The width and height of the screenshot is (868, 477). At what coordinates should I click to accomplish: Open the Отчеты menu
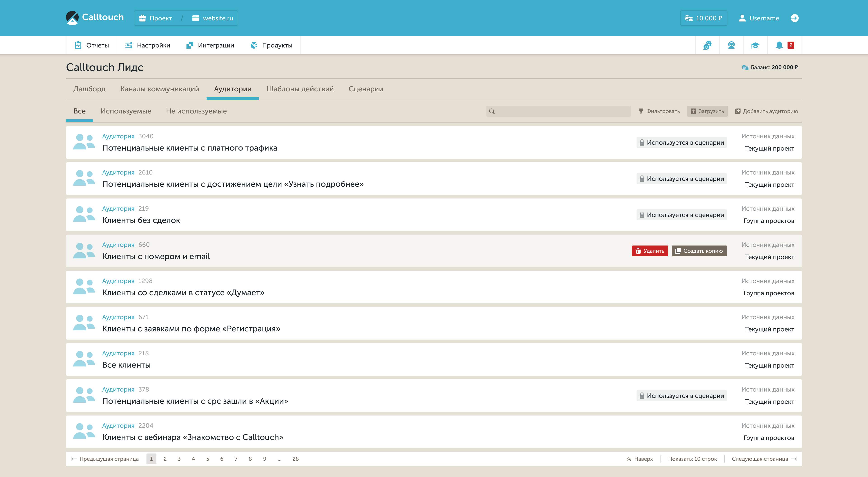coord(92,45)
